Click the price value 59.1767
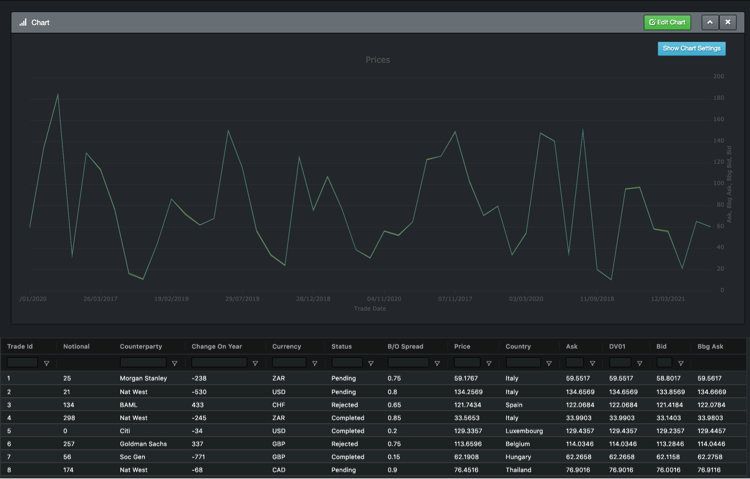The image size is (750, 479). coord(466,379)
